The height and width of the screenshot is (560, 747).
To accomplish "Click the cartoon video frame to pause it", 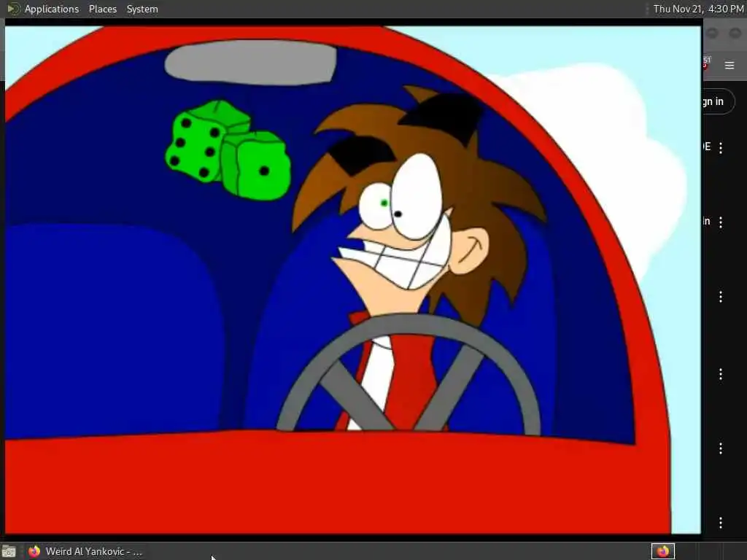I will [352, 280].
